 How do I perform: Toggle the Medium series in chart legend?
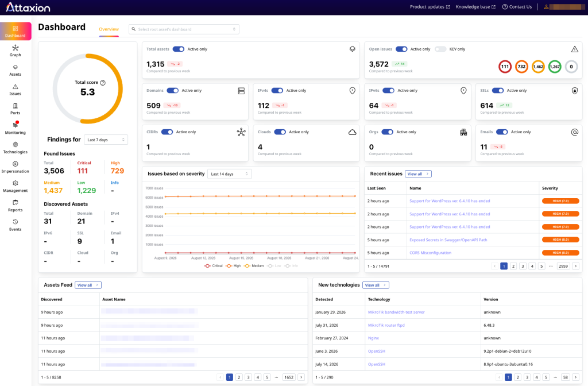253,266
